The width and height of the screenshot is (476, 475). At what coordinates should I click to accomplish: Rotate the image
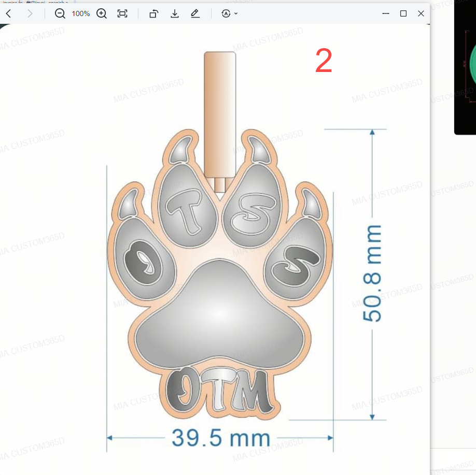coord(153,13)
